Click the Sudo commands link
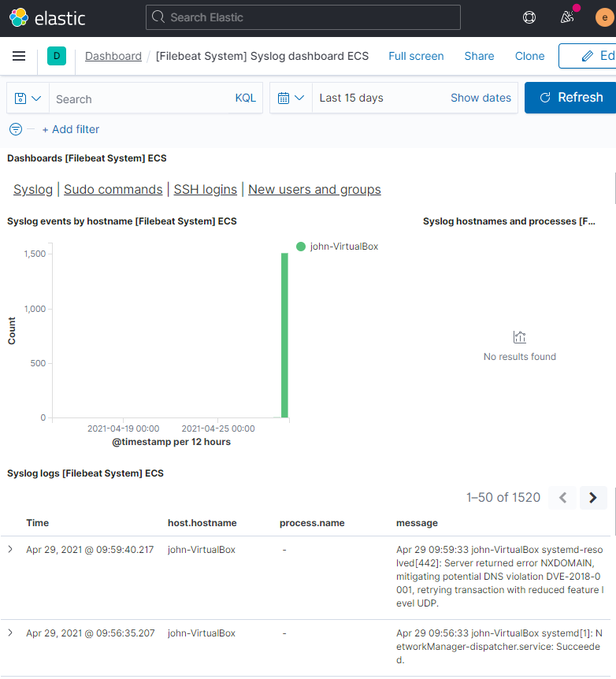 [113, 189]
